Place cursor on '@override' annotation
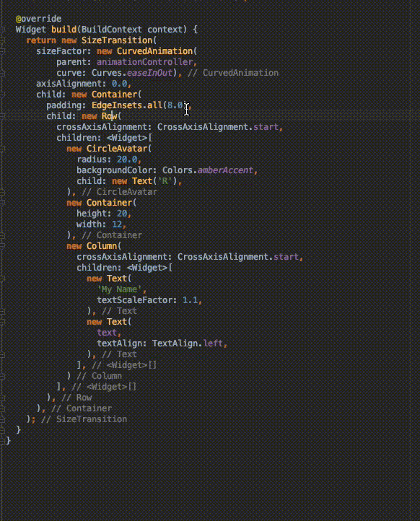Screen dimensions: 420x521 coord(38,19)
